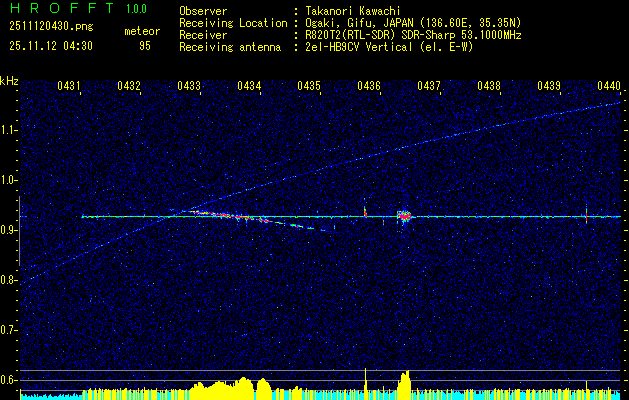Click the 0438 time marker
629x400 pixels.
click(x=489, y=85)
